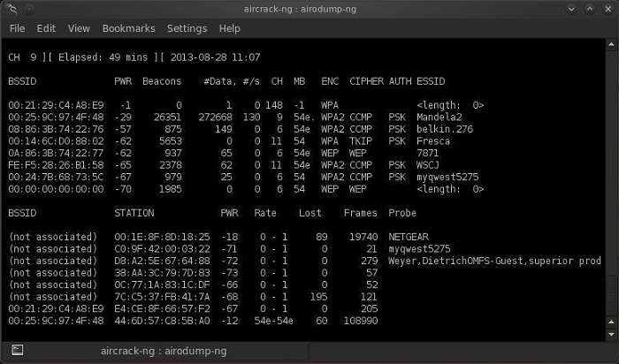Click station D8:A2:5E:67:64:88
Screen dimensions: 619x364
pyautogui.click(x=162, y=261)
